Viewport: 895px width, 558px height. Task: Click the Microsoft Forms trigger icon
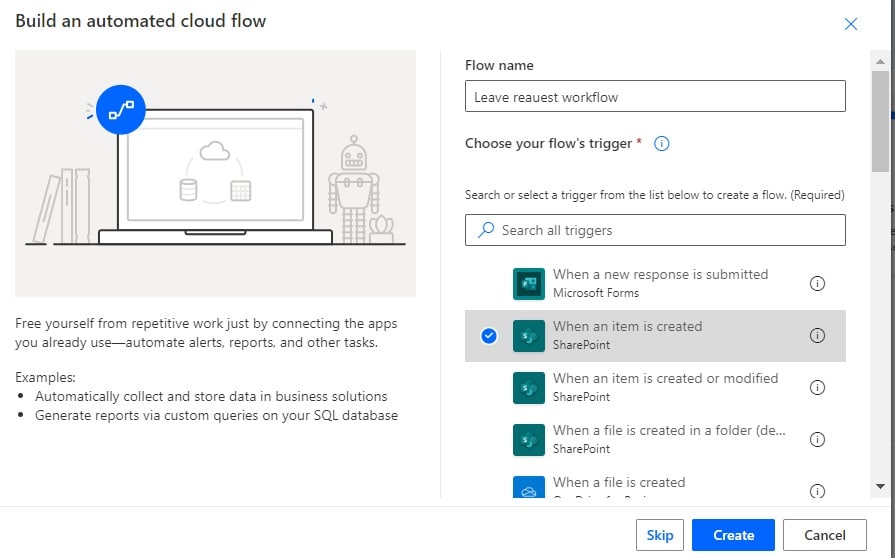[x=529, y=284]
